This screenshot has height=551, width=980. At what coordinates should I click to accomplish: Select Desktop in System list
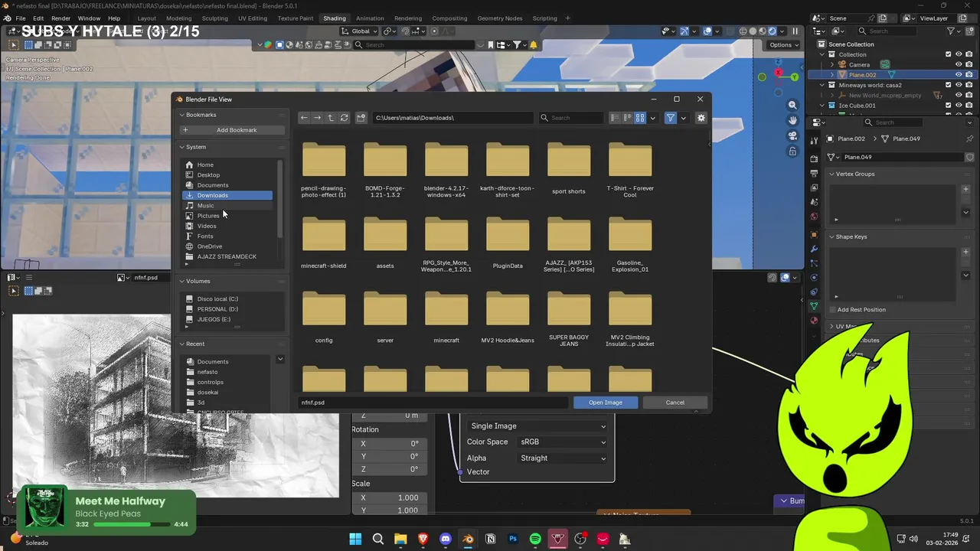pyautogui.click(x=227, y=174)
